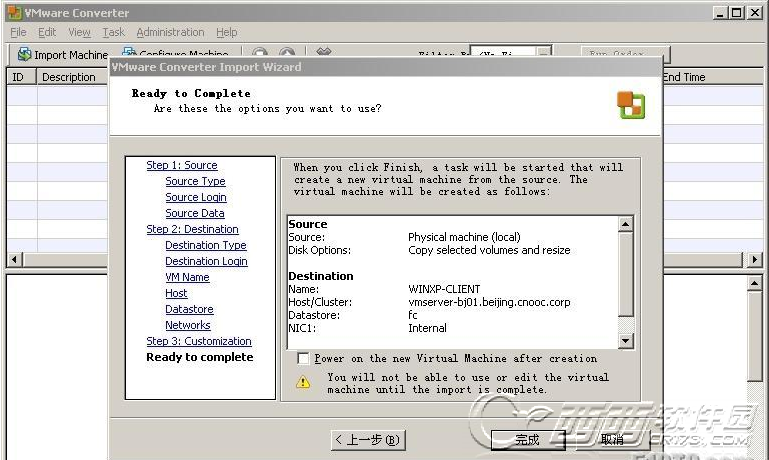
Task: Click the yellow warning triangle icon
Action: point(303,383)
